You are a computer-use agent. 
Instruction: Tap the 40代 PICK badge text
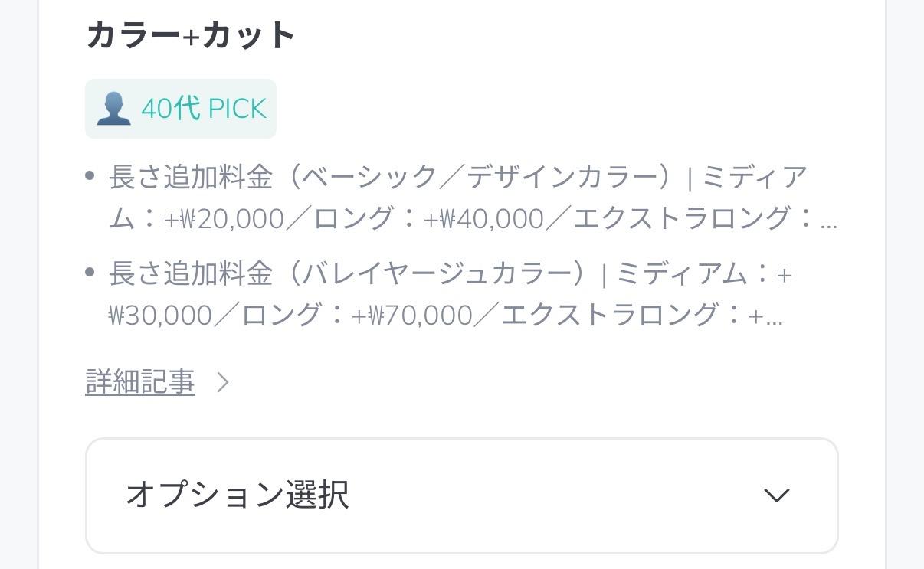pos(204,109)
